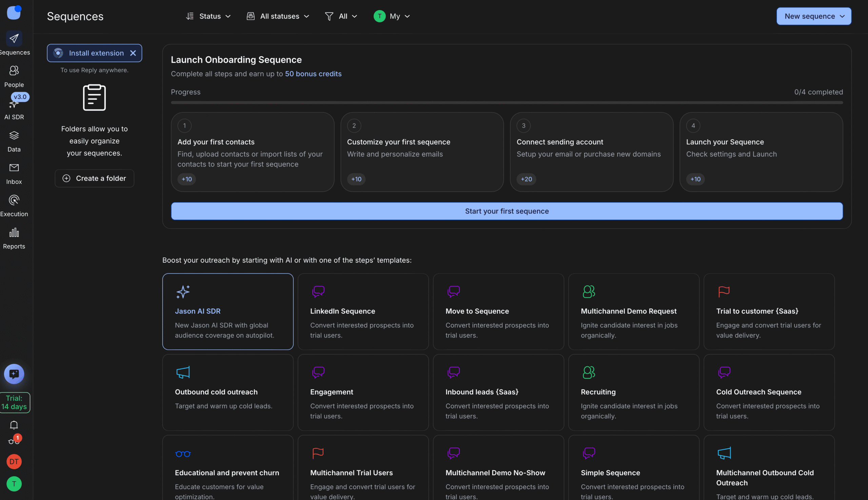Click the Trial: 14 days badge
This screenshot has height=500, width=868.
[x=15, y=402]
